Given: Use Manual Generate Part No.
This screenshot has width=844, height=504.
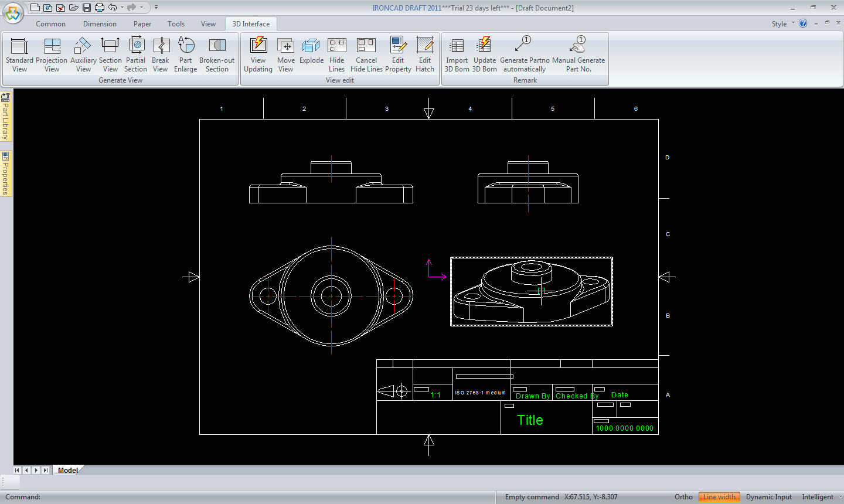Looking at the screenshot, I should 578,55.
